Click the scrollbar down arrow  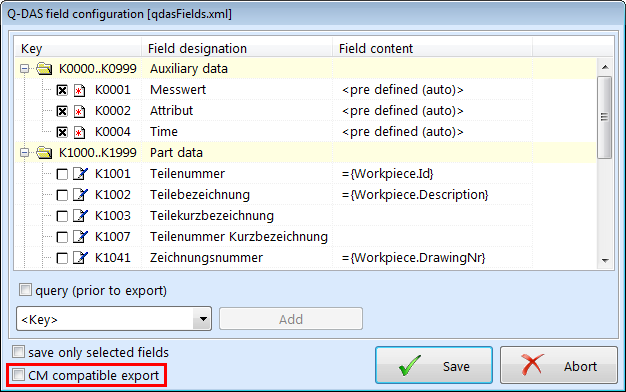pyautogui.click(x=605, y=261)
